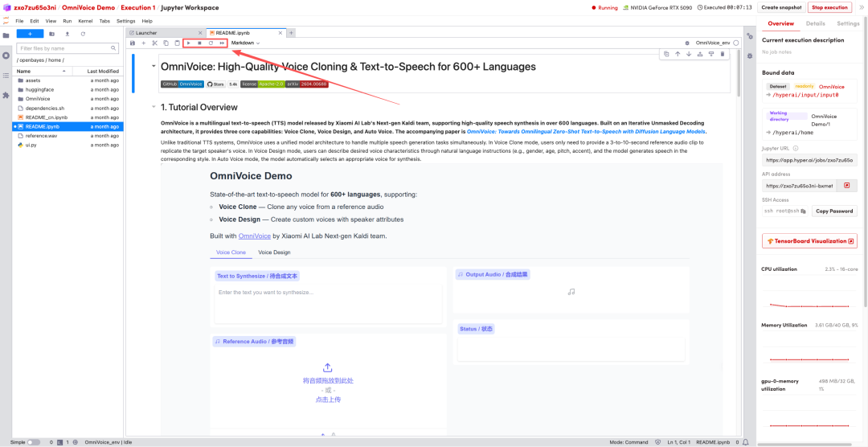
Task: Open the running terminals and kernels sidebar icon
Action: tap(6, 55)
